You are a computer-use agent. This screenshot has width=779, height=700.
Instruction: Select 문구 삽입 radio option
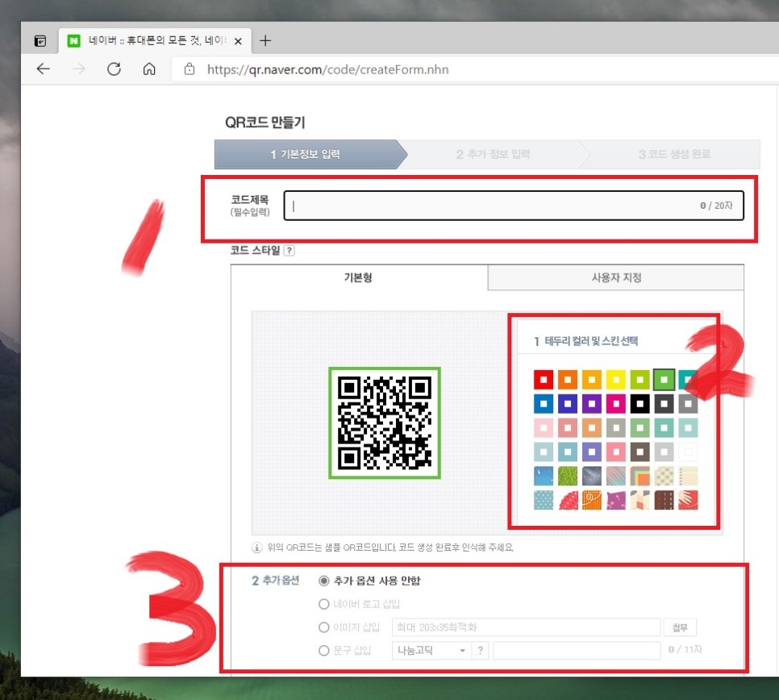[324, 650]
